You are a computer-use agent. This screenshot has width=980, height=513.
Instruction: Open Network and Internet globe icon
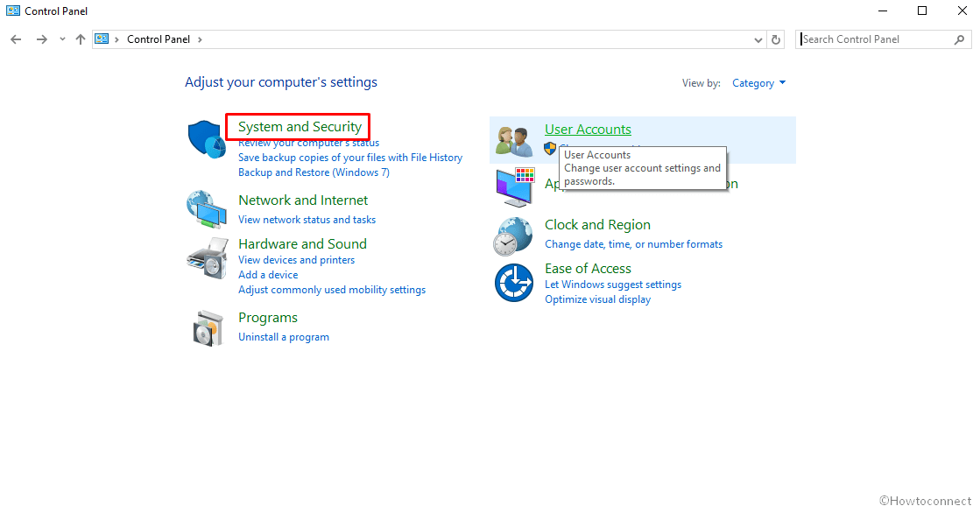pyautogui.click(x=207, y=209)
